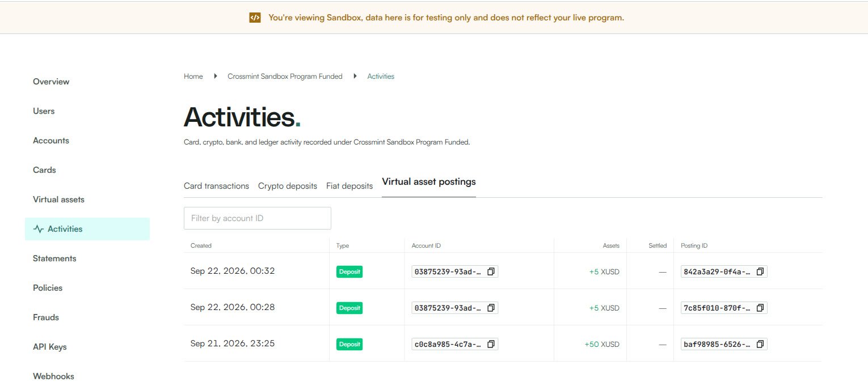Switch to Card transactions tab

[x=216, y=186]
